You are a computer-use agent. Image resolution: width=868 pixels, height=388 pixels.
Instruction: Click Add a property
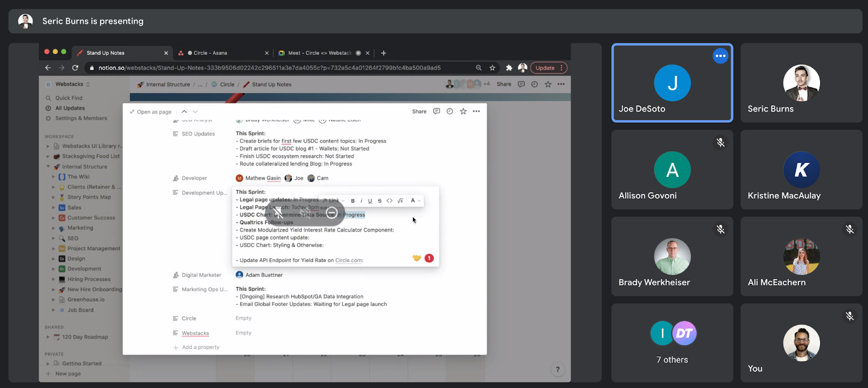pos(196,347)
